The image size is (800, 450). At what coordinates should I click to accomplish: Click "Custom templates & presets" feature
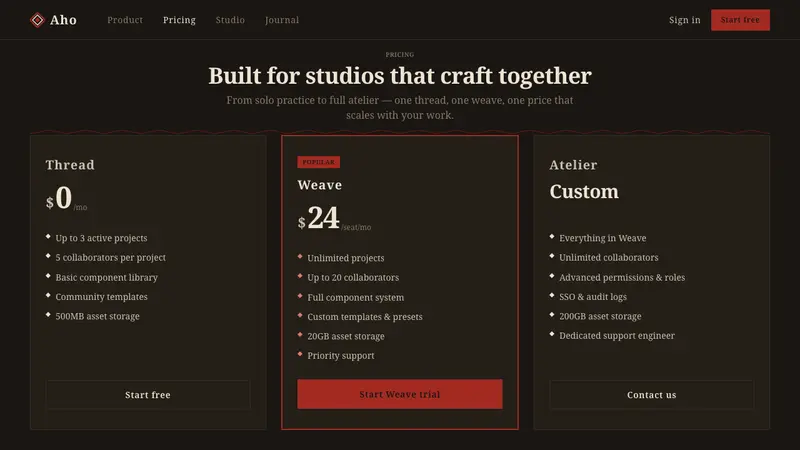364,316
